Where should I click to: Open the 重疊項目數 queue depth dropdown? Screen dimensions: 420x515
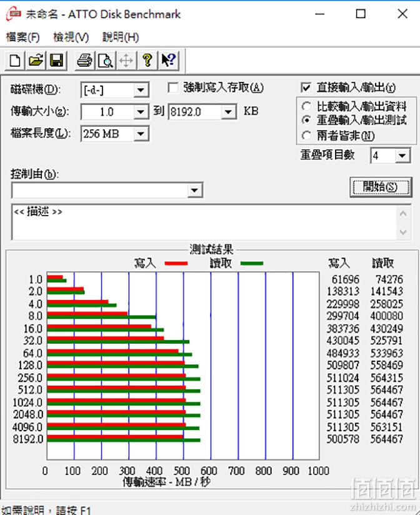coord(402,156)
